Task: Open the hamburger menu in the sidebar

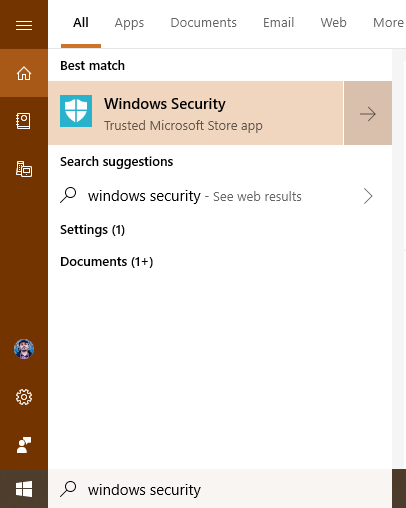Action: tap(24, 25)
